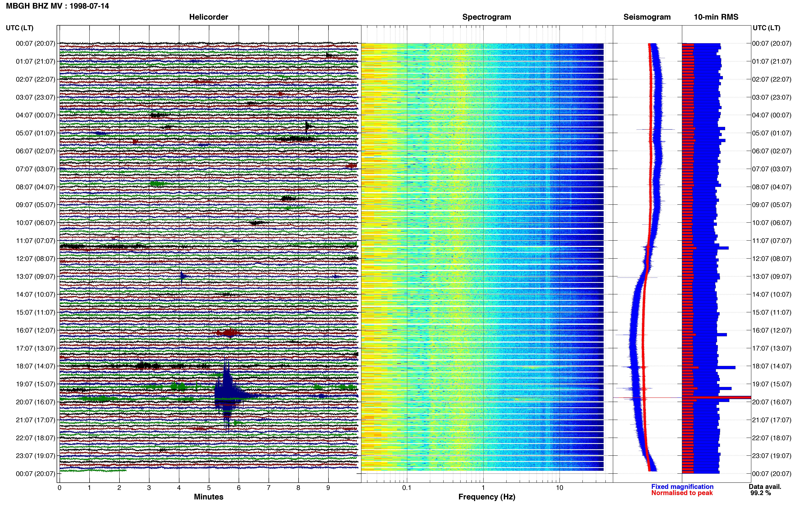Click the left 'UTC (LT)' axis label
Image resolution: width=812 pixels, height=508 pixels.
click(19, 28)
